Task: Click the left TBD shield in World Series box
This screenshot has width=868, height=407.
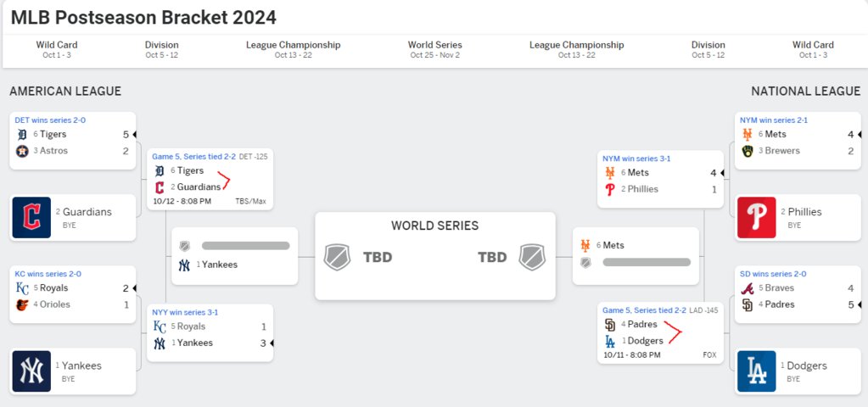Action: (x=337, y=257)
